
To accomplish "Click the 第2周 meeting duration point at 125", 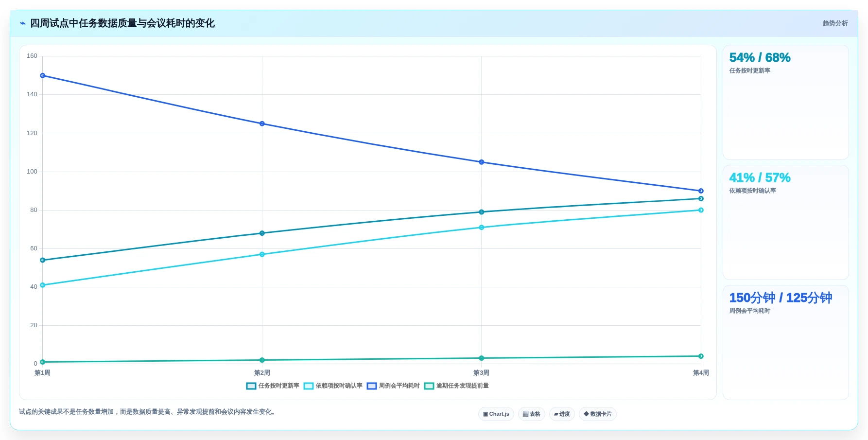I will [262, 124].
